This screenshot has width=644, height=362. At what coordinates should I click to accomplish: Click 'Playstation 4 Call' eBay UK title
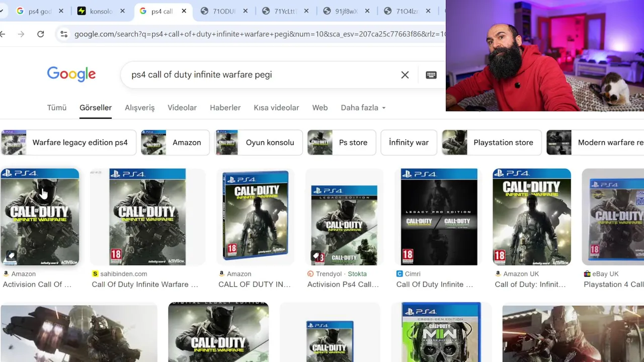point(614,285)
